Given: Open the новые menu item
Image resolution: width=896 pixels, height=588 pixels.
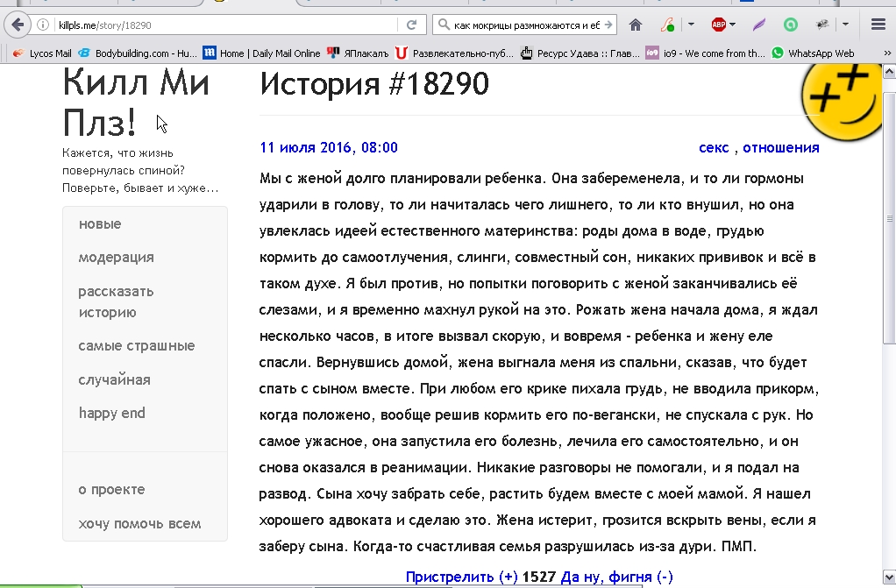Looking at the screenshot, I should 100,224.
